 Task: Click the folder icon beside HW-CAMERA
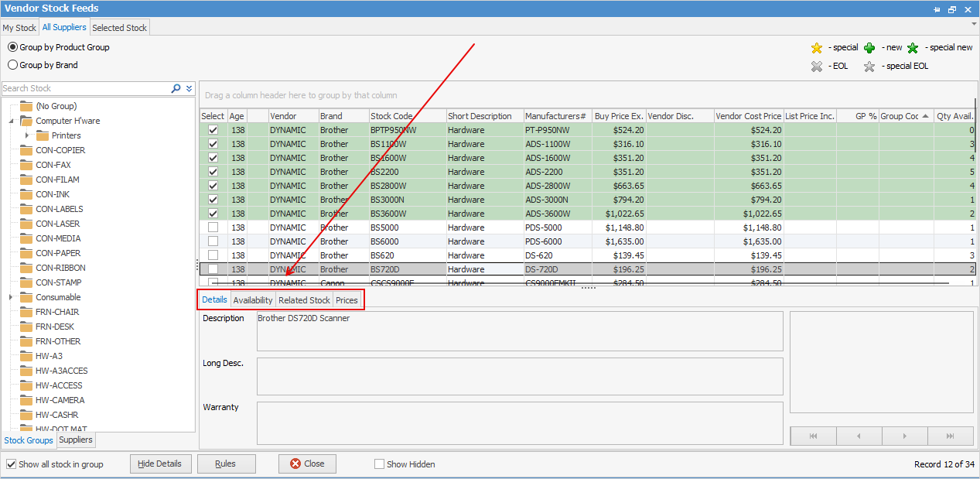[26, 400]
